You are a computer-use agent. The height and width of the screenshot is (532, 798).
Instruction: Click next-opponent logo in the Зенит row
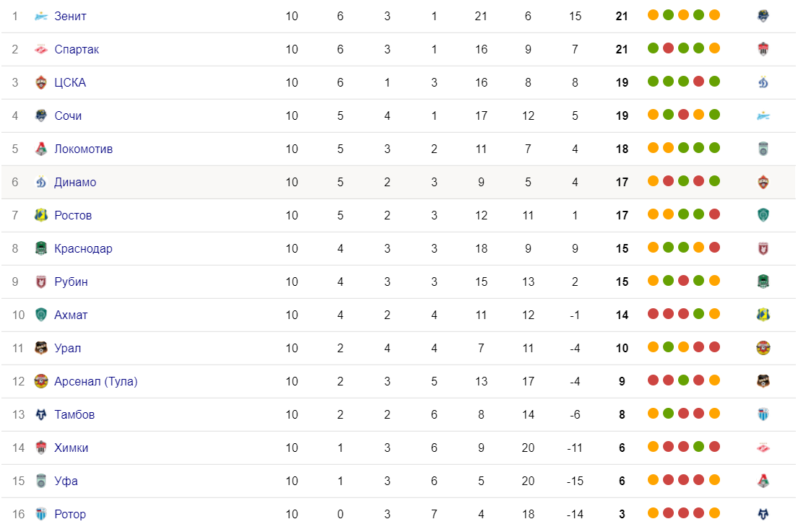pyautogui.click(x=763, y=17)
